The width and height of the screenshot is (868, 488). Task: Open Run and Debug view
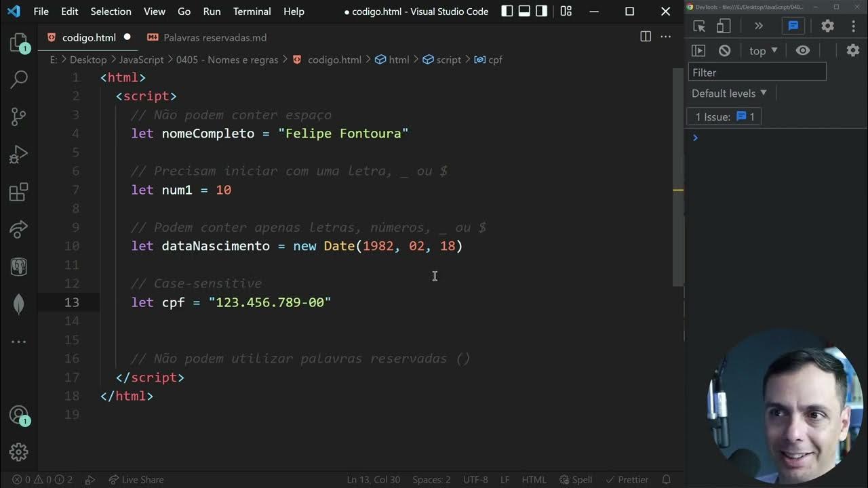click(19, 155)
